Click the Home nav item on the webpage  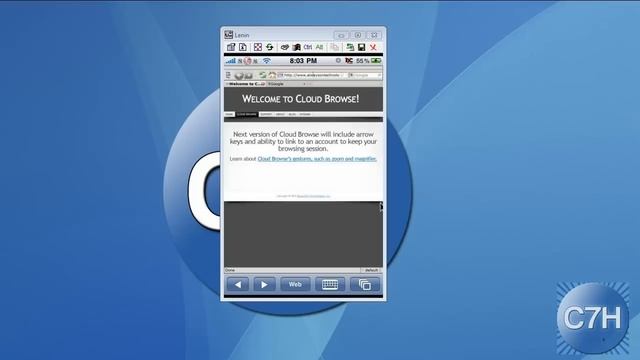(229, 114)
